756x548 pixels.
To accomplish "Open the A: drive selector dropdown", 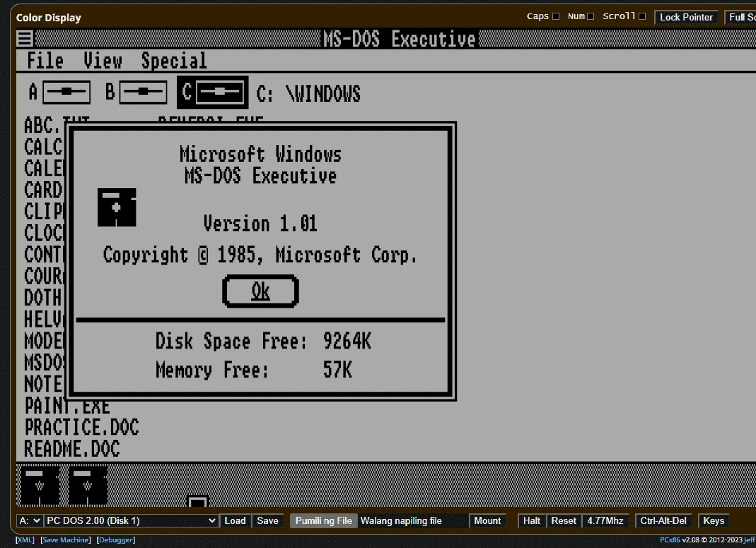I will [30, 520].
